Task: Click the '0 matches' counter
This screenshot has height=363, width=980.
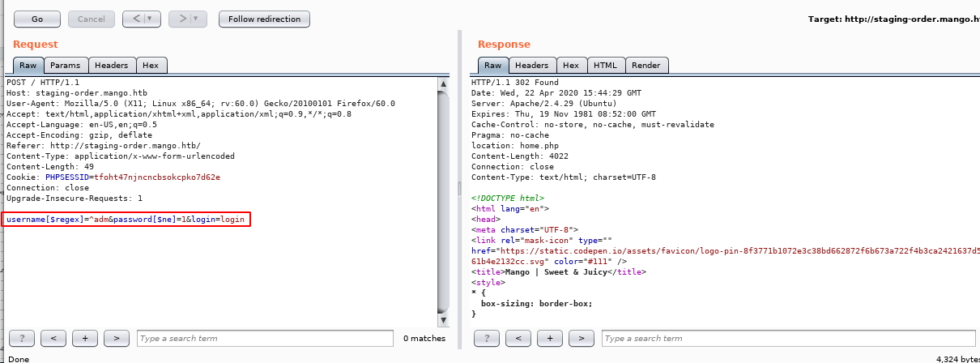Action: 424,338
